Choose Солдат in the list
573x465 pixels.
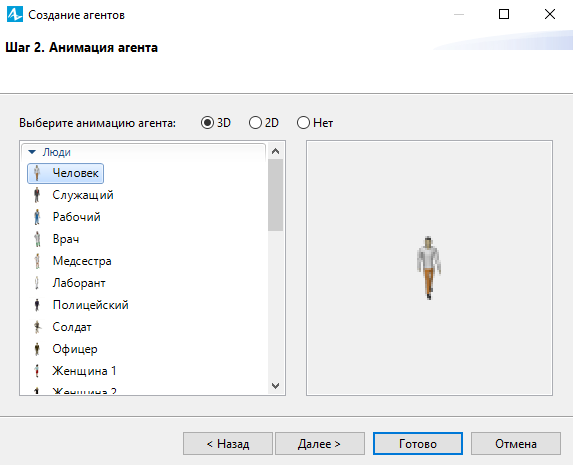[x=72, y=327]
